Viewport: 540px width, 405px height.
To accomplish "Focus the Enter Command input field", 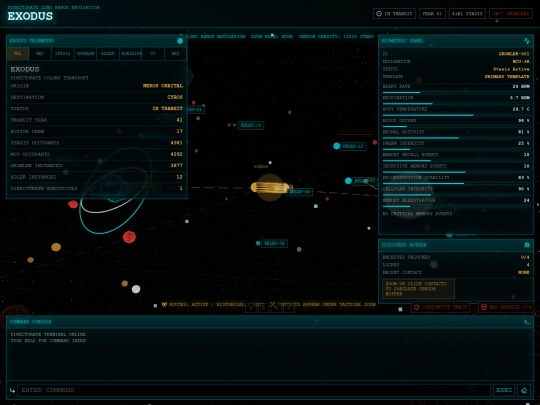I will pyautogui.click(x=254, y=390).
